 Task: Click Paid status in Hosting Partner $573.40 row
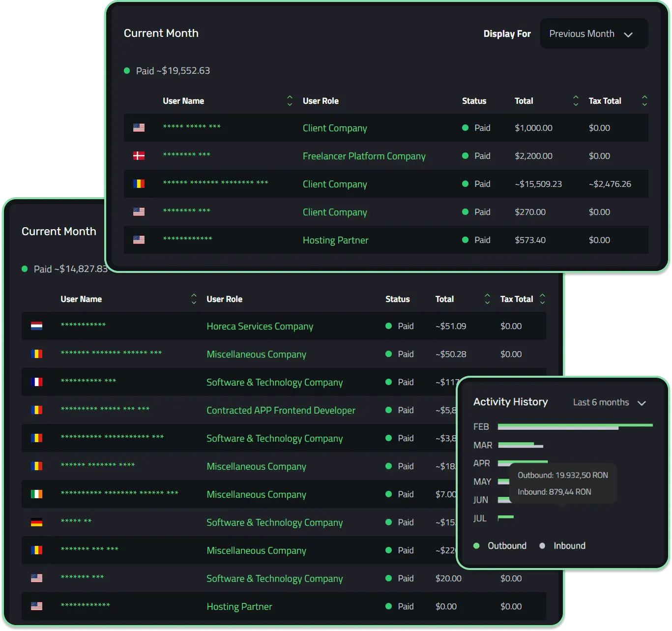pos(476,240)
